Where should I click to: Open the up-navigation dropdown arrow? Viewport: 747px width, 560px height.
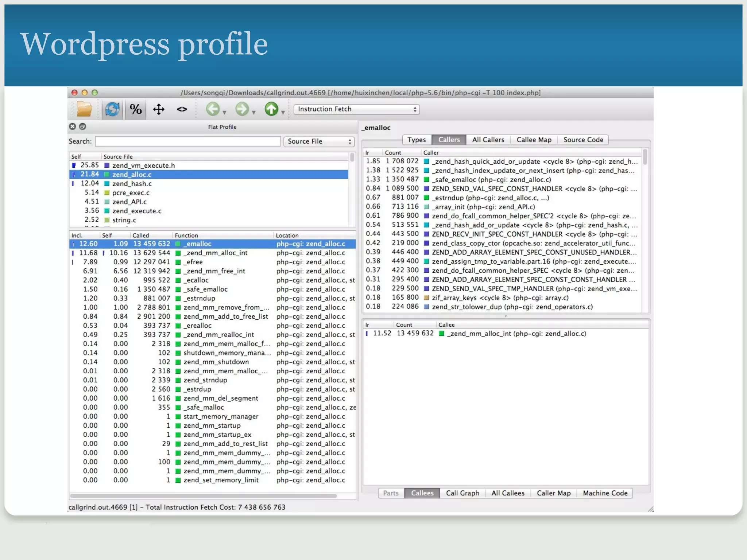[x=283, y=112]
